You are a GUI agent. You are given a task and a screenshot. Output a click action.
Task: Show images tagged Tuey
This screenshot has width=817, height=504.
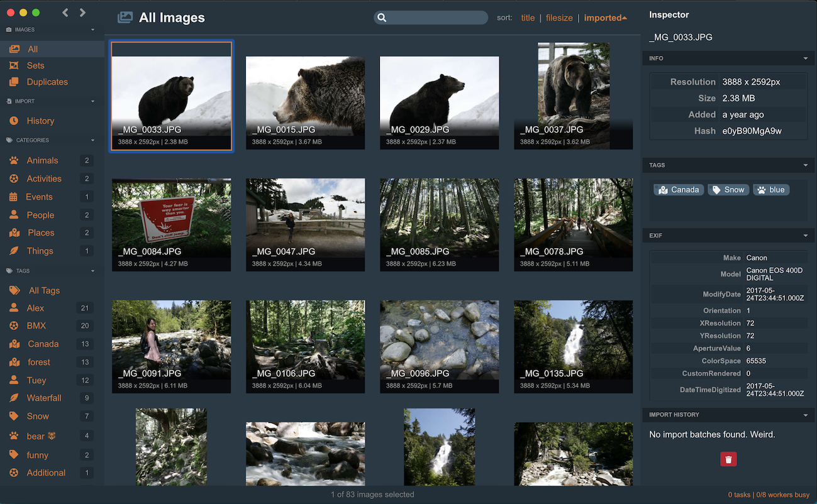pyautogui.click(x=36, y=380)
